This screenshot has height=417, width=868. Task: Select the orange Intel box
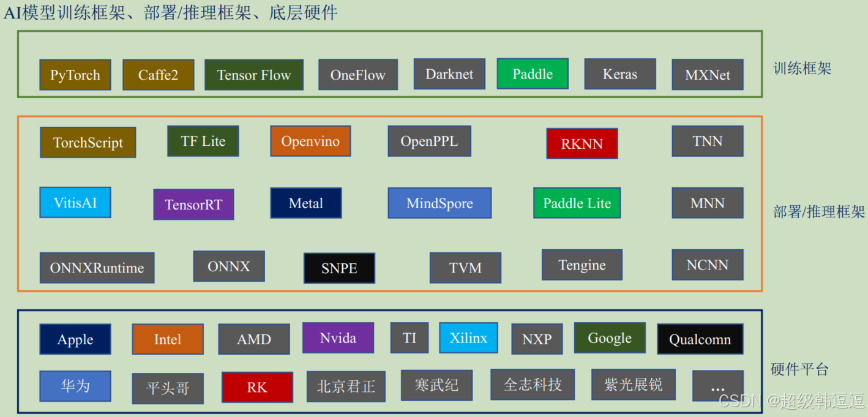(x=168, y=339)
